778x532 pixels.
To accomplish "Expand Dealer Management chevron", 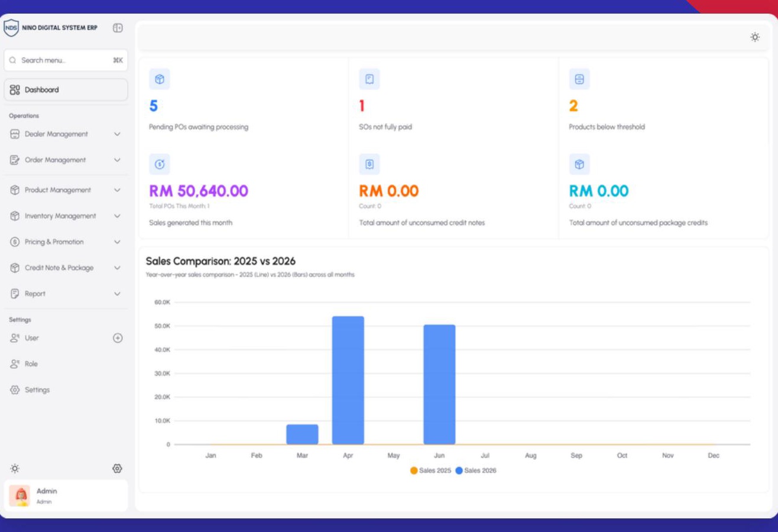I will (x=117, y=134).
